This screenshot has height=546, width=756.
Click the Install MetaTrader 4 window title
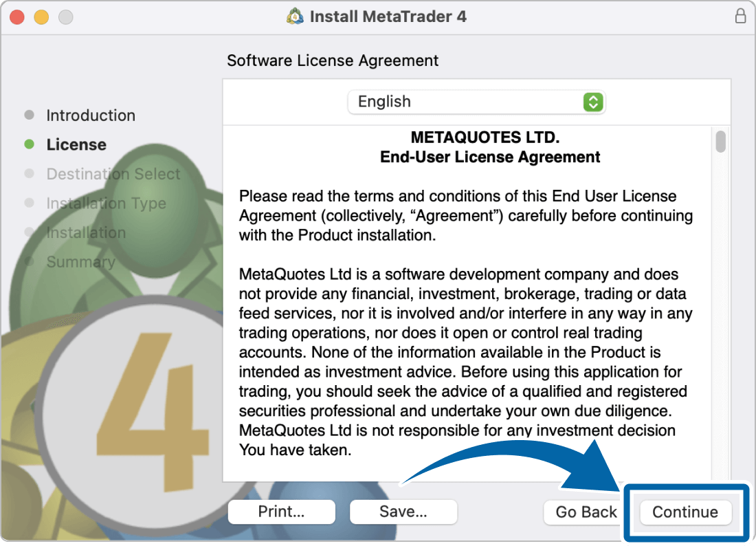[388, 17]
